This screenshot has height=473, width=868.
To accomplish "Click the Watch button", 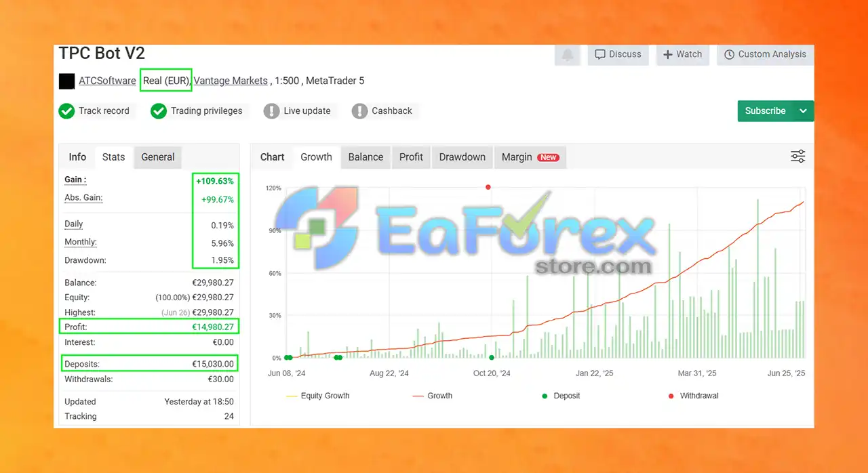I will pos(683,55).
